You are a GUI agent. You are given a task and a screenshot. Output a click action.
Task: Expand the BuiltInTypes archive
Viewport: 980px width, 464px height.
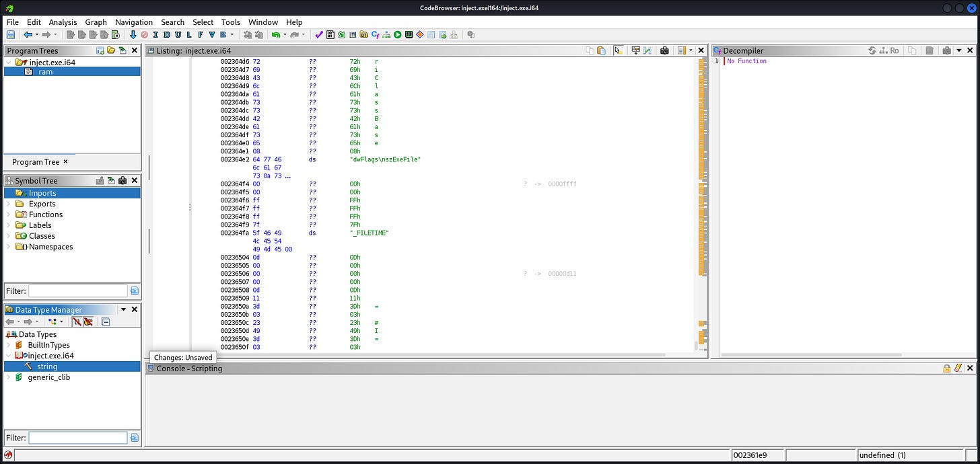point(9,345)
